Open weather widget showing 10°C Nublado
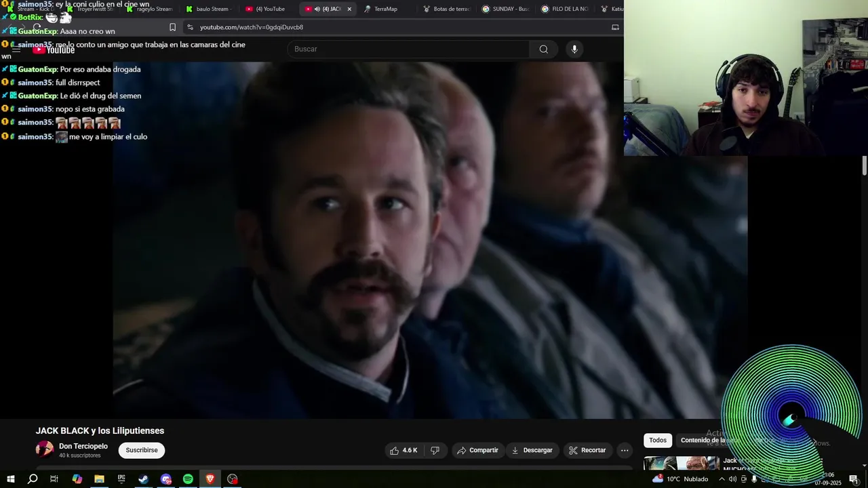The width and height of the screenshot is (868, 488). (680, 479)
